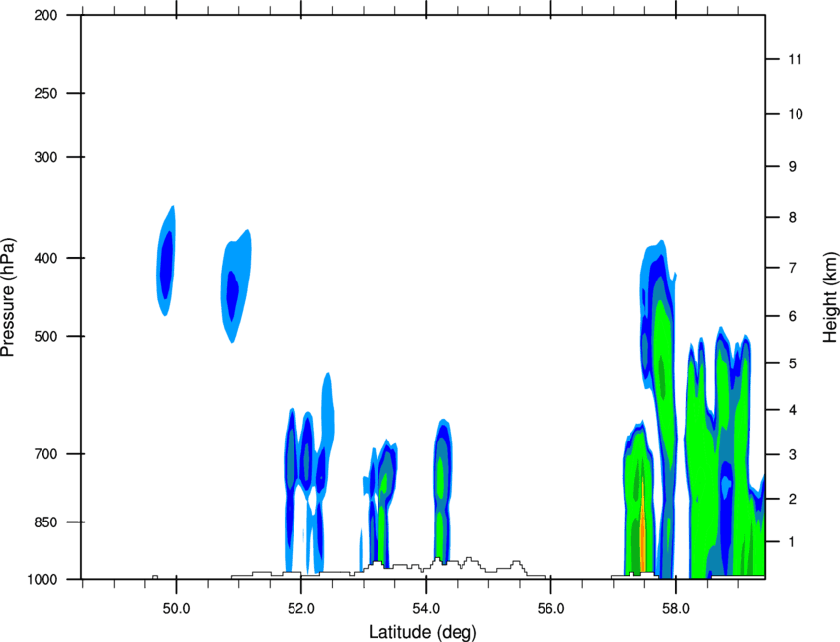Click the 4 km height label

(793, 410)
